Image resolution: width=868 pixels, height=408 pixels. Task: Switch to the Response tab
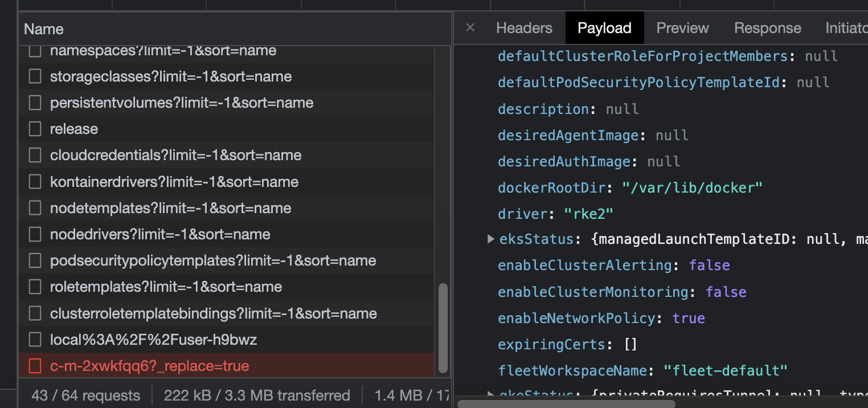point(767,28)
